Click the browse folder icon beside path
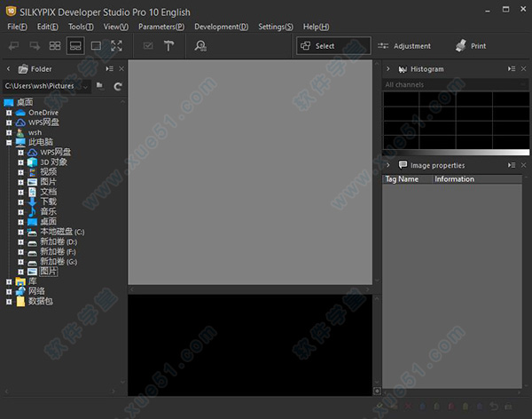 point(99,85)
